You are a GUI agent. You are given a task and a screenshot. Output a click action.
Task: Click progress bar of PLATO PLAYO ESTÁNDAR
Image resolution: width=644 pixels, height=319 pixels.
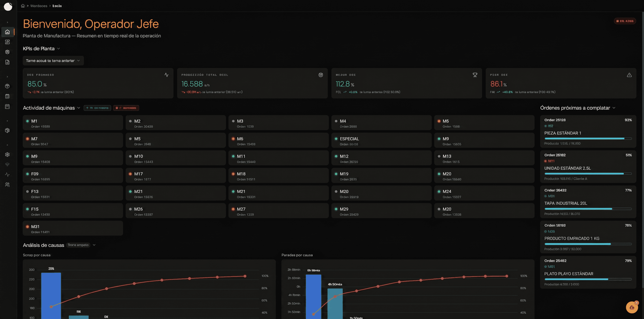click(588, 279)
